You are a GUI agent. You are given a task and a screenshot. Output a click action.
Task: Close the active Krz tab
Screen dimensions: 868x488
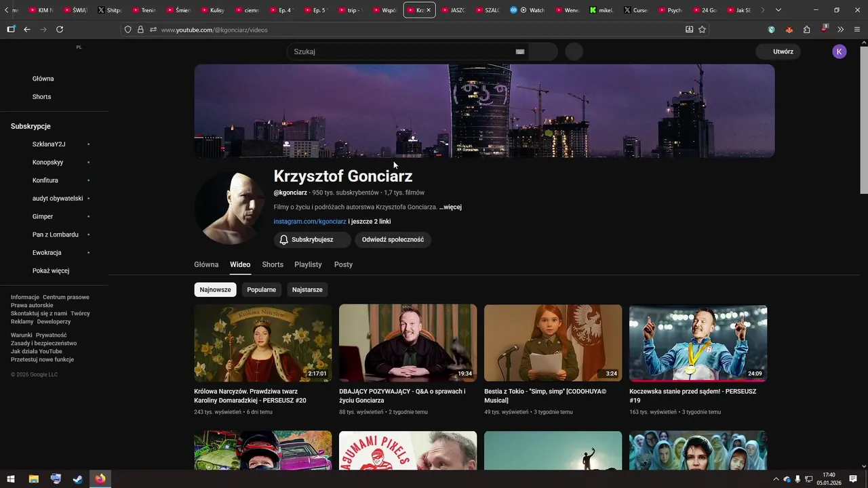[429, 10]
